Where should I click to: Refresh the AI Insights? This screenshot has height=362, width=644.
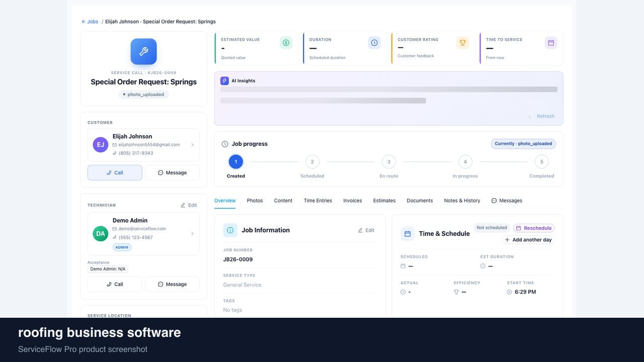541,116
